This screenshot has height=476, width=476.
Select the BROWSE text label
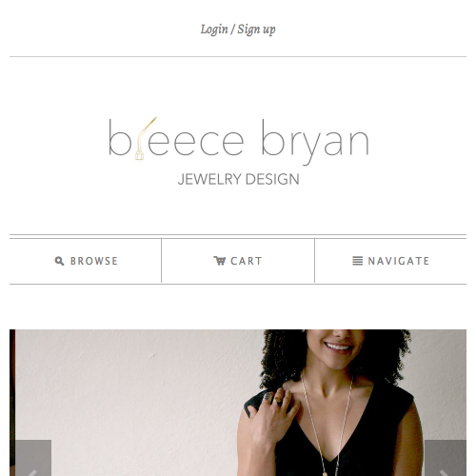pyautogui.click(x=94, y=261)
